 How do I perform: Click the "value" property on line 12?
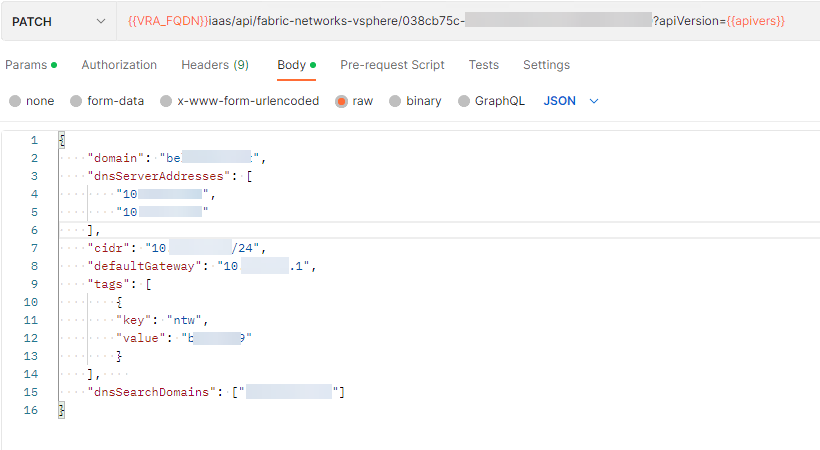pos(141,338)
